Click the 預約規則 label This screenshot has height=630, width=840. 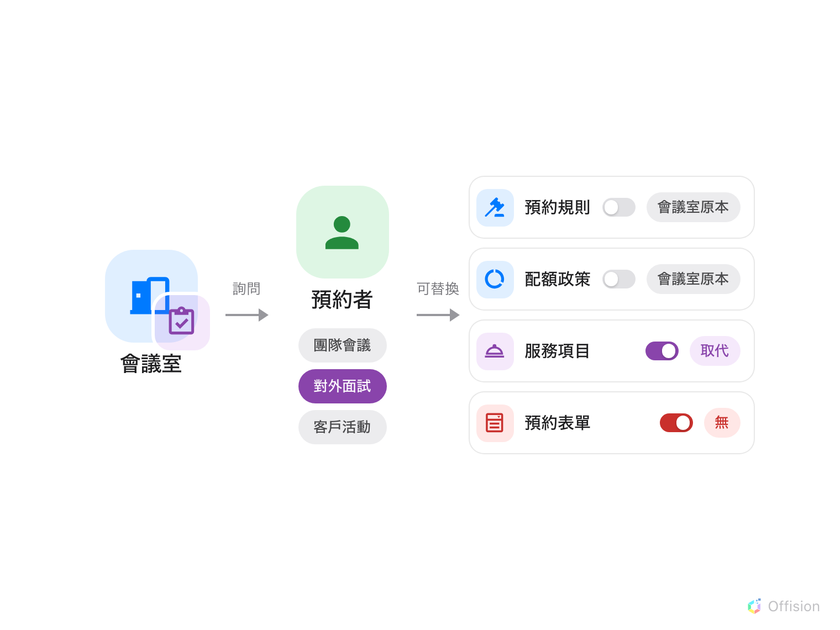tap(558, 207)
